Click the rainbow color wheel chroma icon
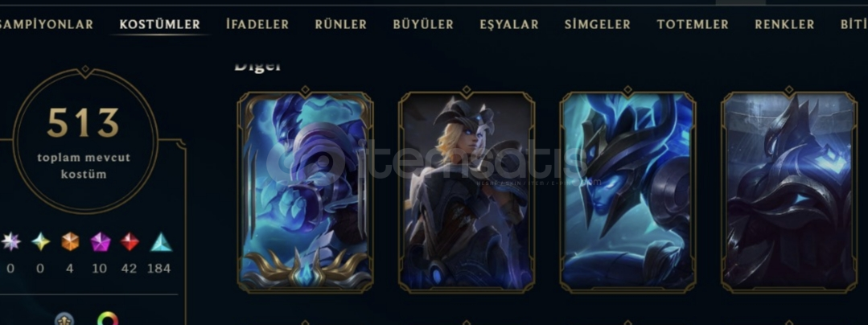Viewport: 868px width, 325px height. tap(107, 319)
